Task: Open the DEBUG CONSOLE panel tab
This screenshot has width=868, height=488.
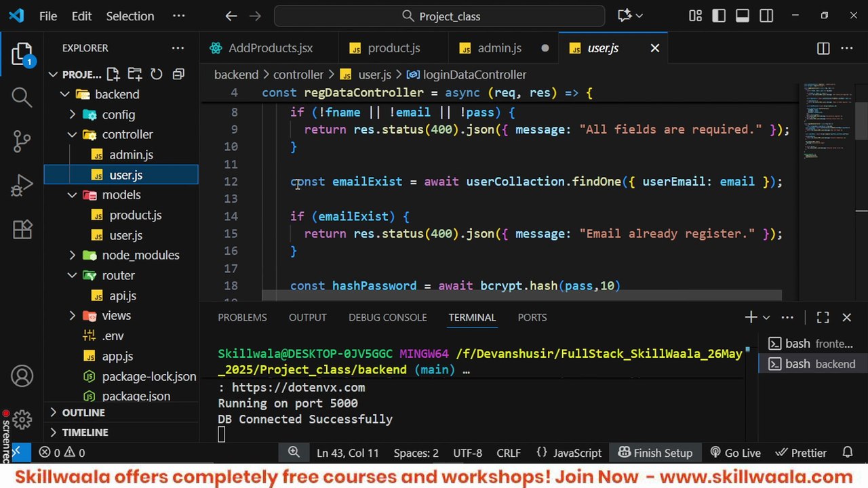Action: [x=387, y=317]
